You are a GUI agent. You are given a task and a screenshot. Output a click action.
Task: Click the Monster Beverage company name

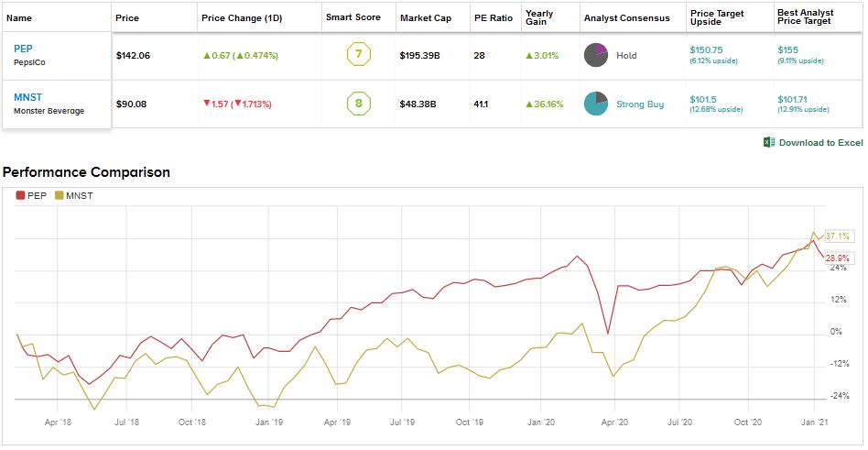[49, 111]
